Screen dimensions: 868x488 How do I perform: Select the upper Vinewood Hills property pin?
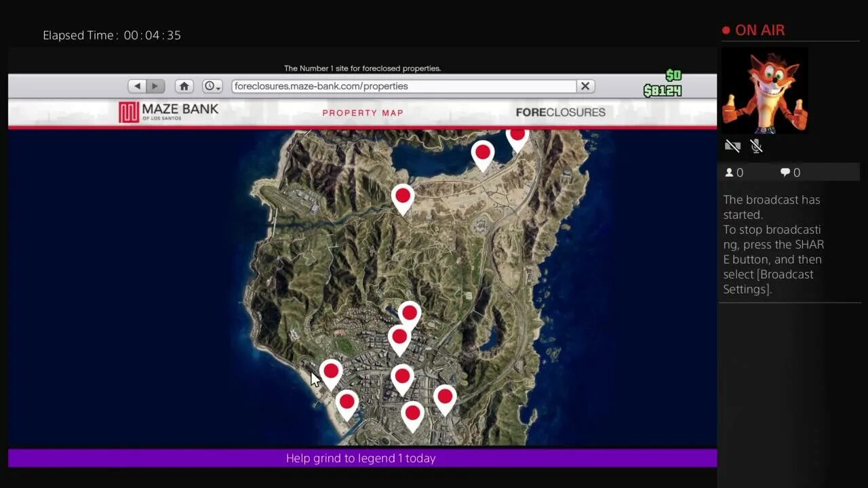coord(409,315)
